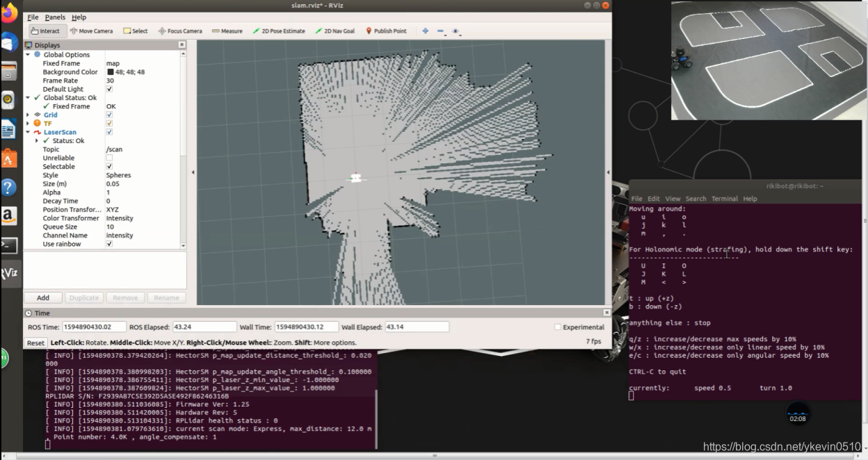
Task: Collapse the Global Options tree node
Action: 29,54
